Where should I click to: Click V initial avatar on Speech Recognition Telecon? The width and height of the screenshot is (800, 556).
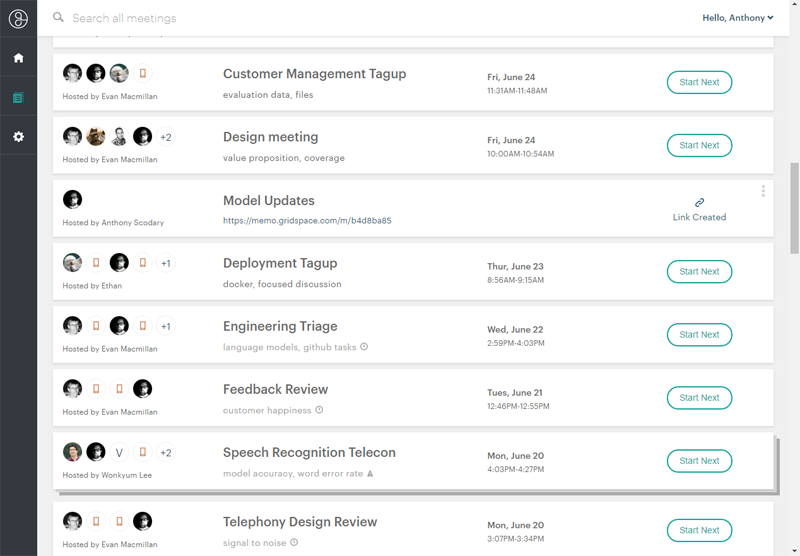click(x=119, y=452)
